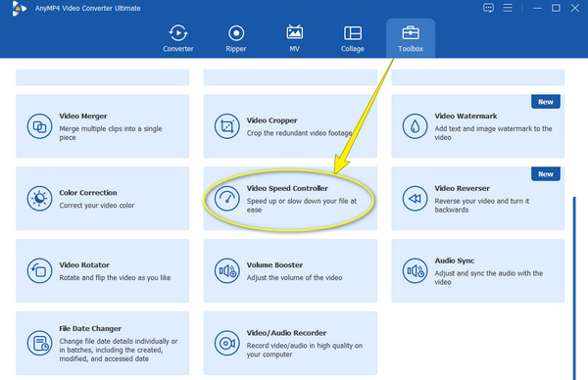Maximize the AnyMP4 window
Screen dimensions: 588x380
556,8
